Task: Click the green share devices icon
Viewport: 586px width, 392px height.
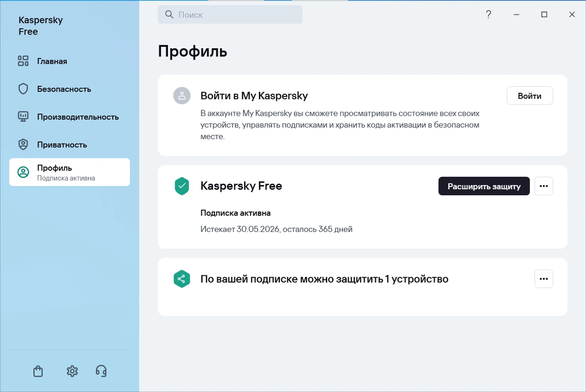Action: 182,279
